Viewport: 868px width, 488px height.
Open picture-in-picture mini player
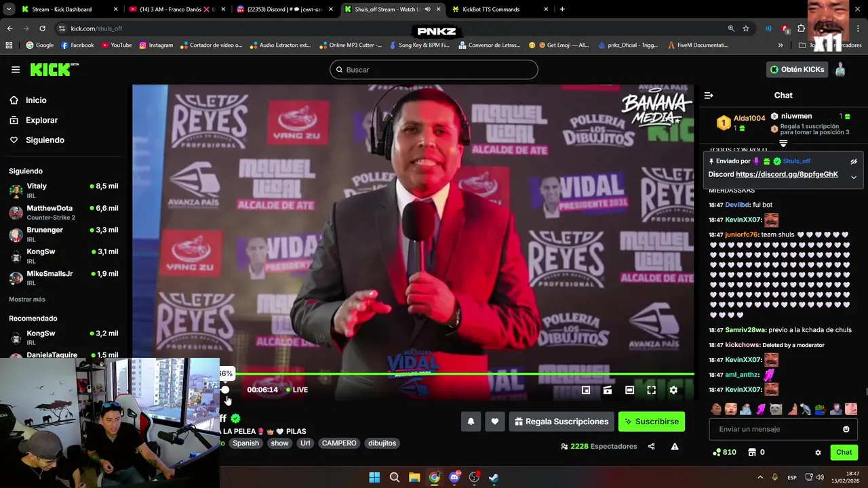(586, 390)
